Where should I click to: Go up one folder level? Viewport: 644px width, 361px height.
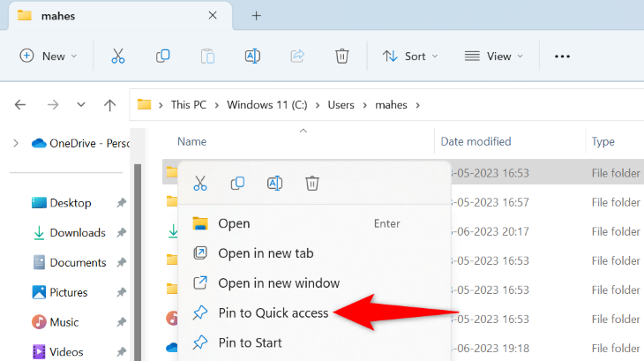coord(109,104)
